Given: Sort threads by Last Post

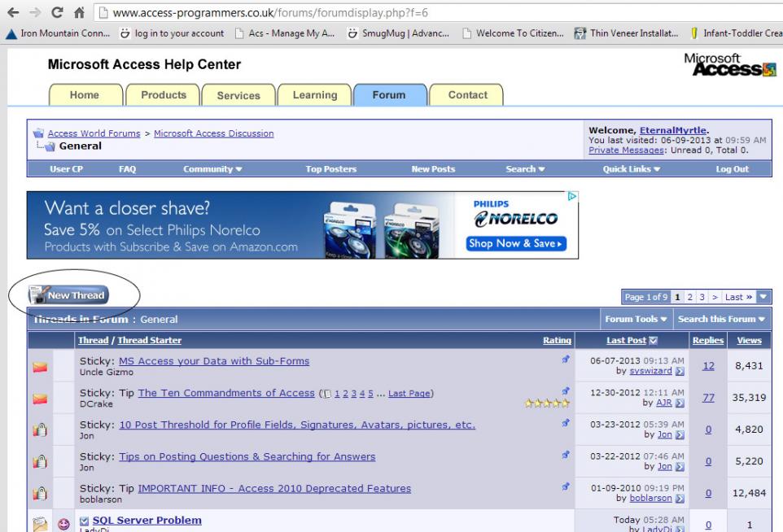Looking at the screenshot, I should click(626, 340).
